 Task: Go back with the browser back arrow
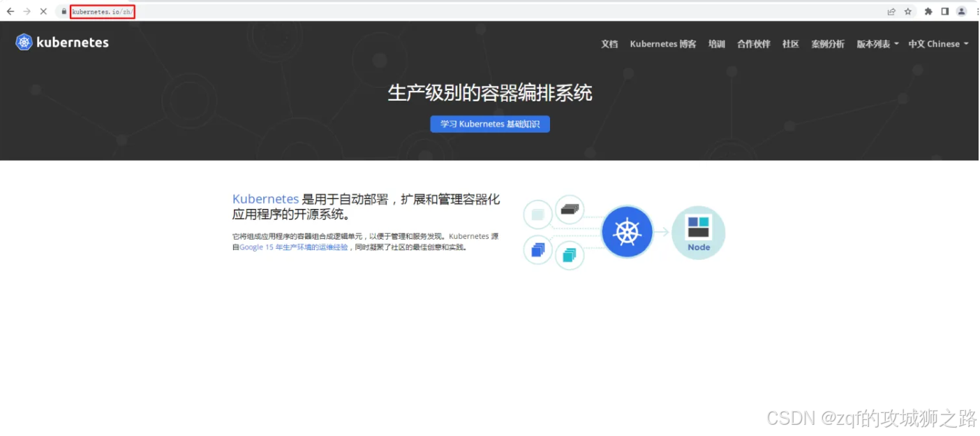click(10, 11)
